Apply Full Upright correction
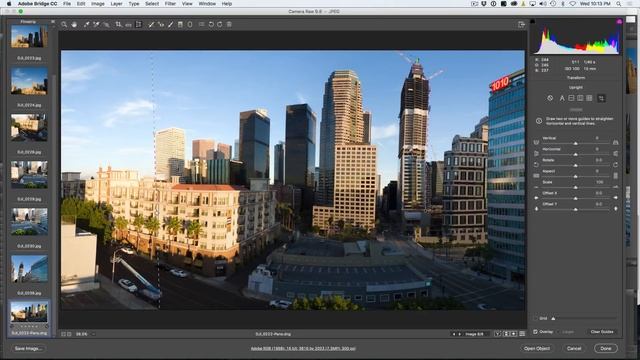The width and height of the screenshot is (640, 360). 589,98
